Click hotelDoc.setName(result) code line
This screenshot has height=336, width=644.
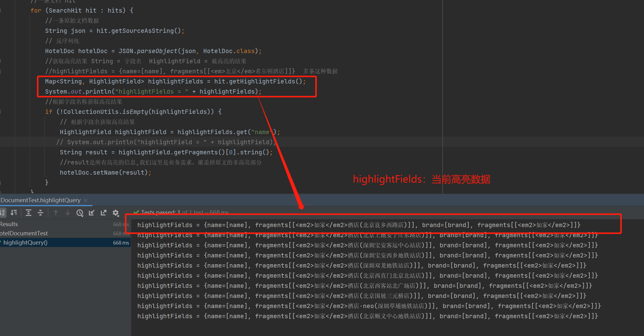tap(105, 172)
